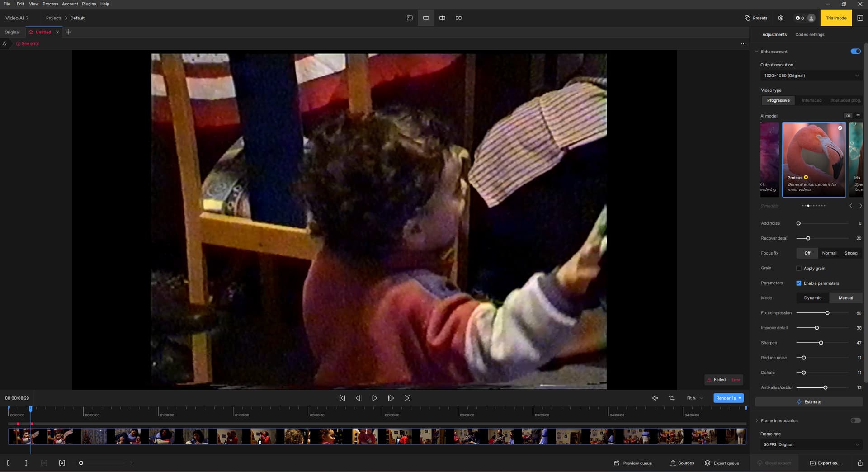Zoom in the timeline with plus icon

pos(132,463)
